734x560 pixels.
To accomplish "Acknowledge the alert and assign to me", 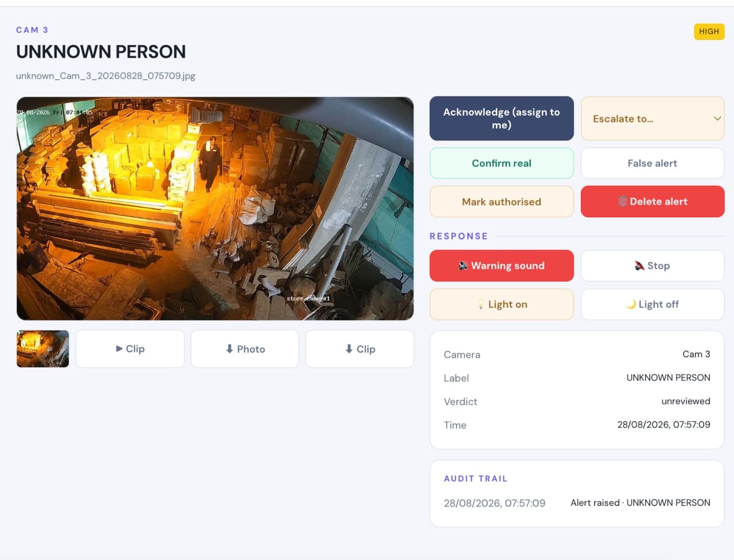I will [502, 119].
